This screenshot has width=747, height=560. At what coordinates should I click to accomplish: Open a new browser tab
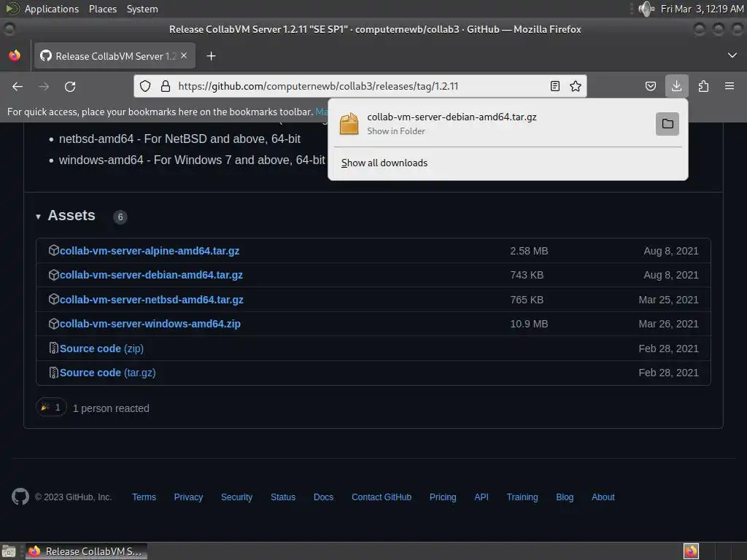211,56
